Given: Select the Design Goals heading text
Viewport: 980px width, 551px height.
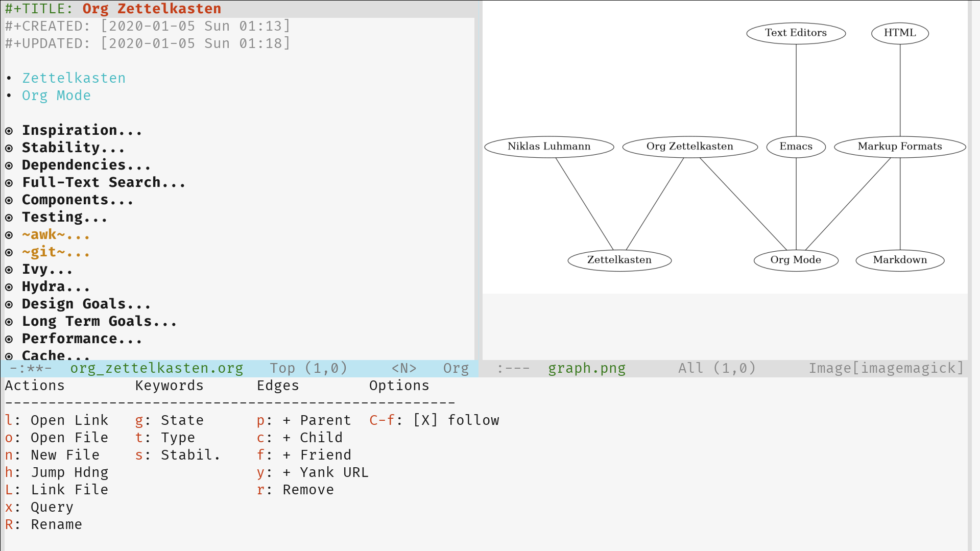Looking at the screenshot, I should (86, 304).
